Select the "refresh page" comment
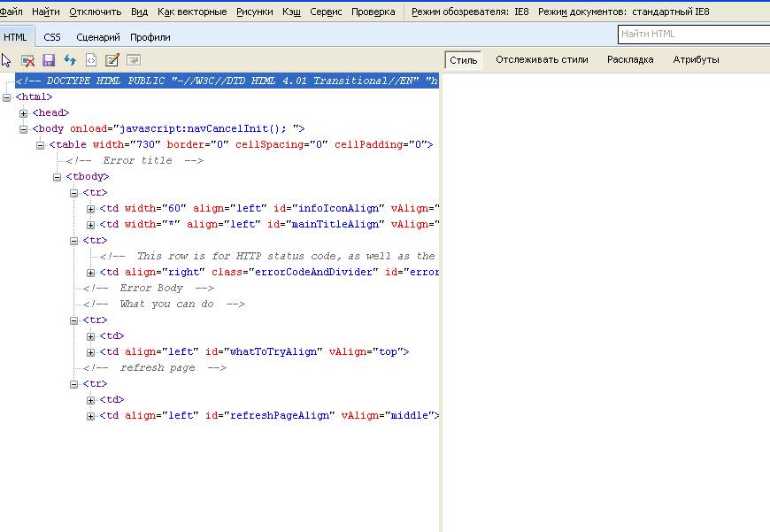Viewport: 770px width, 532px height. point(155,368)
